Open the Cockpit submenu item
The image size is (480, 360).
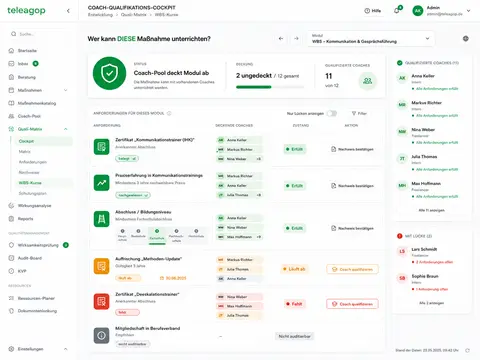[44, 141]
